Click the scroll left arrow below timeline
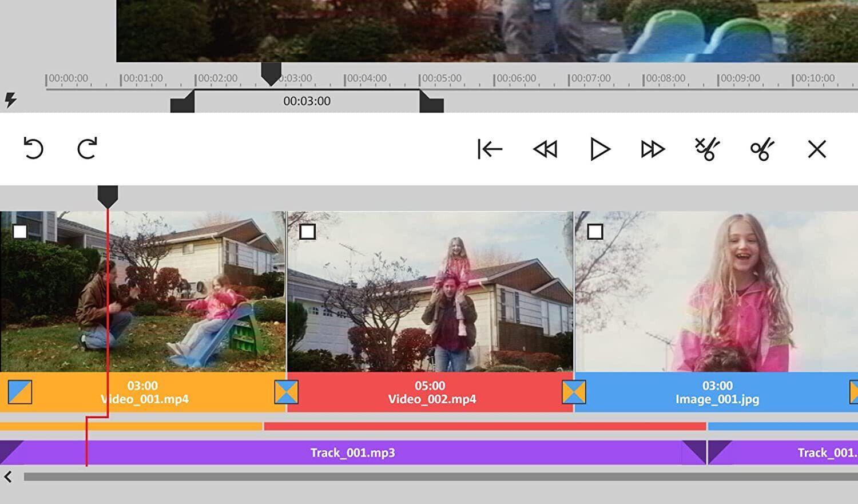Image resolution: width=858 pixels, height=504 pixels. point(8,477)
